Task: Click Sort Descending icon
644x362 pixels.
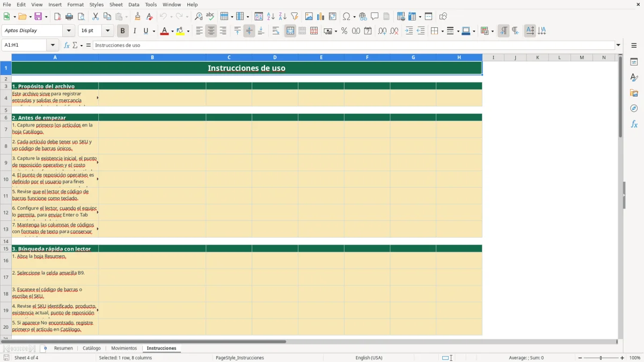Action: 282,17
